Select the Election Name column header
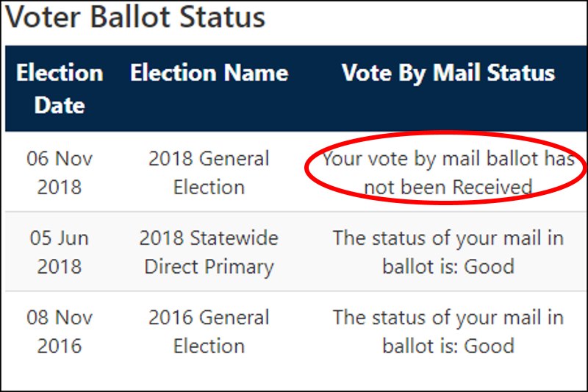Image resolution: width=588 pixels, height=392 pixels. pyautogui.click(x=209, y=73)
